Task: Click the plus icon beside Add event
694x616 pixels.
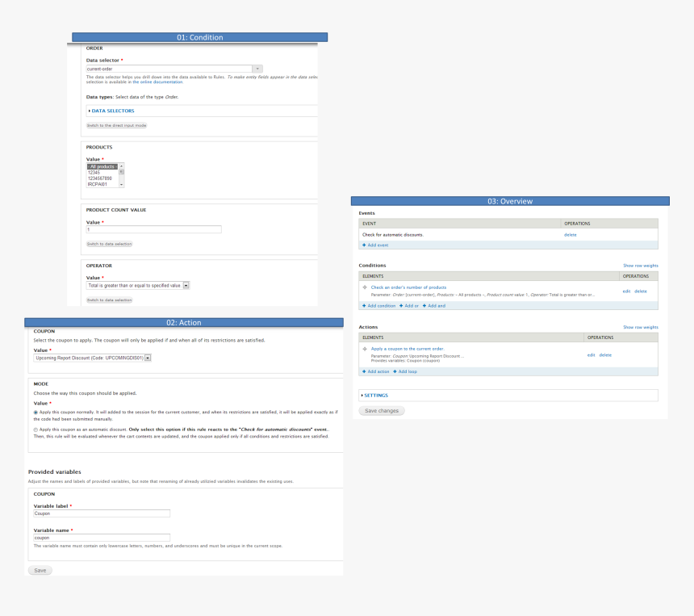Action: coord(364,245)
